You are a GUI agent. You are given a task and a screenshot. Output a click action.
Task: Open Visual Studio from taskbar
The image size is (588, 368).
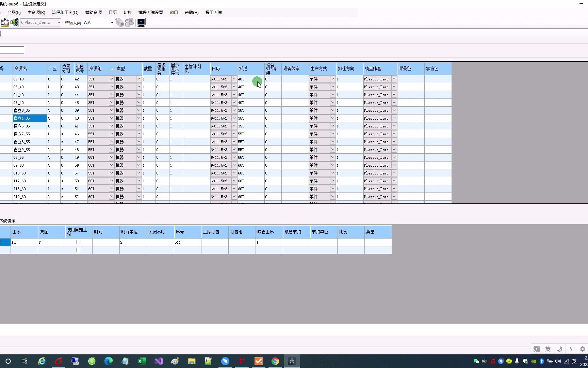[158, 361]
